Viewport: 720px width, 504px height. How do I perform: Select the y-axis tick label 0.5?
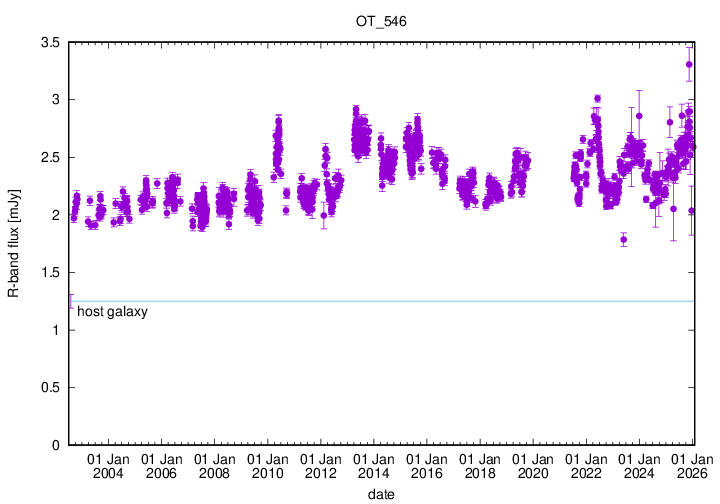click(49, 388)
